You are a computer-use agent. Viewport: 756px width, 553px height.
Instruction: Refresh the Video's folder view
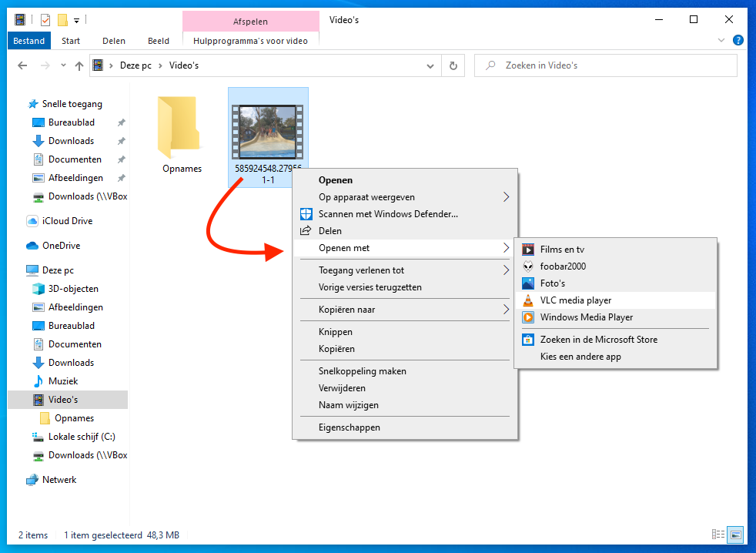[453, 66]
